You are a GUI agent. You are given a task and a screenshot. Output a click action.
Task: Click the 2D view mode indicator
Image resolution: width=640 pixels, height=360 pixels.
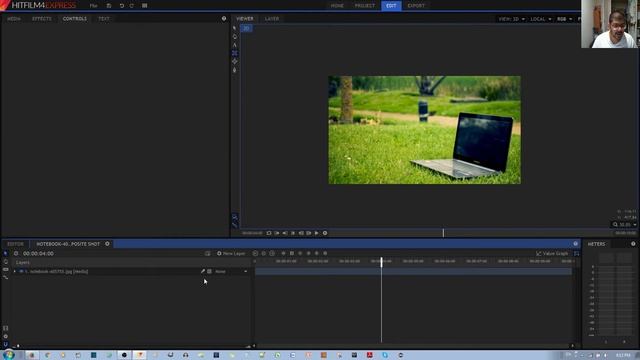coord(246,28)
